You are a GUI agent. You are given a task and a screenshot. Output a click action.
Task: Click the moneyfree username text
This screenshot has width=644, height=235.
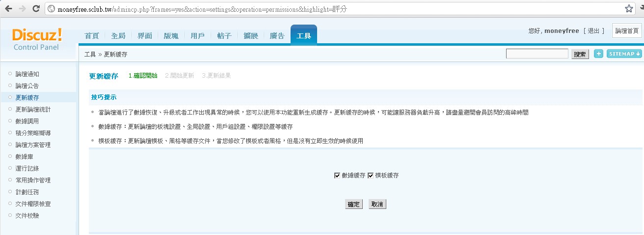coord(563,30)
